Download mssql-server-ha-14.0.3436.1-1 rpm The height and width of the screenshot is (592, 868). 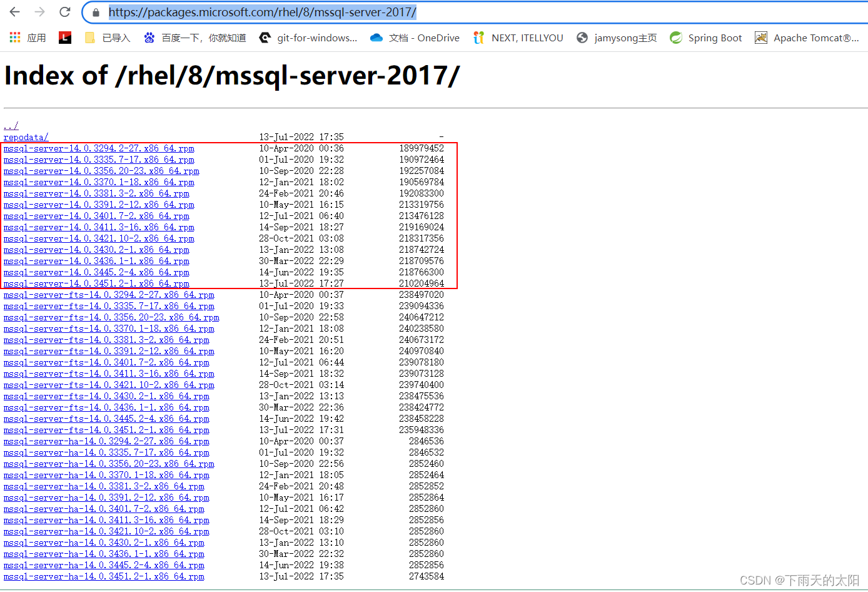point(104,554)
